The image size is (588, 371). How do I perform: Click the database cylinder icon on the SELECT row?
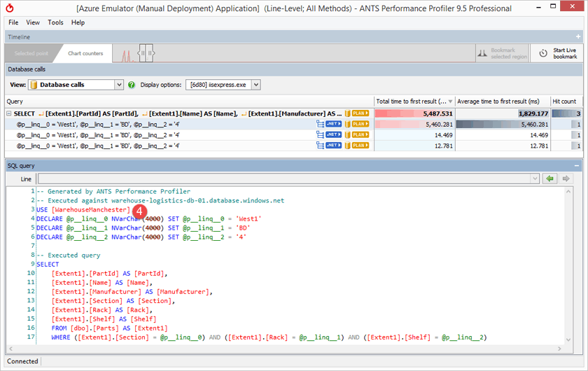[347, 113]
